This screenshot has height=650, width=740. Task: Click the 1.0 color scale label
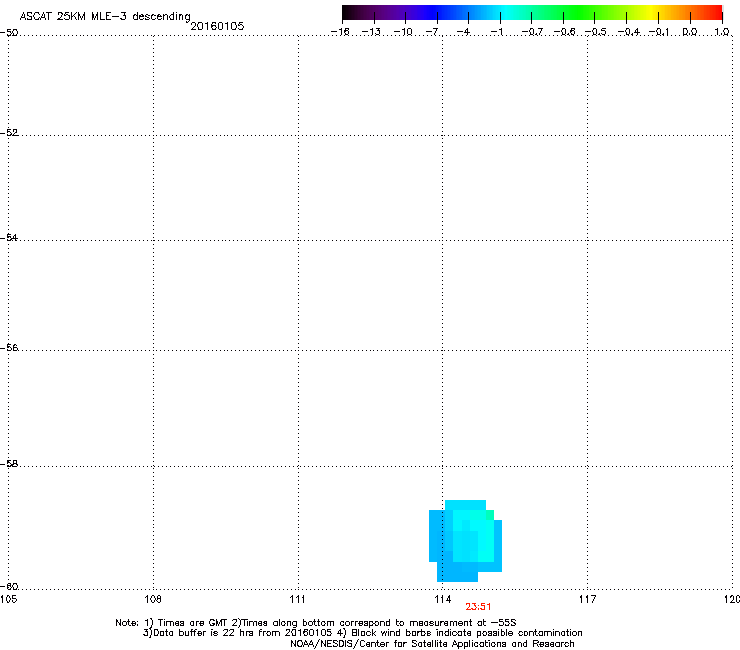tap(722, 32)
